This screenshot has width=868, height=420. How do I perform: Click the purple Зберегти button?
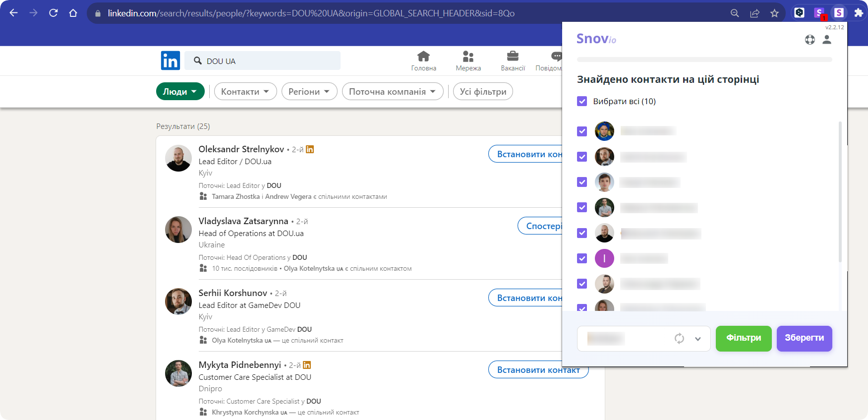(x=804, y=338)
